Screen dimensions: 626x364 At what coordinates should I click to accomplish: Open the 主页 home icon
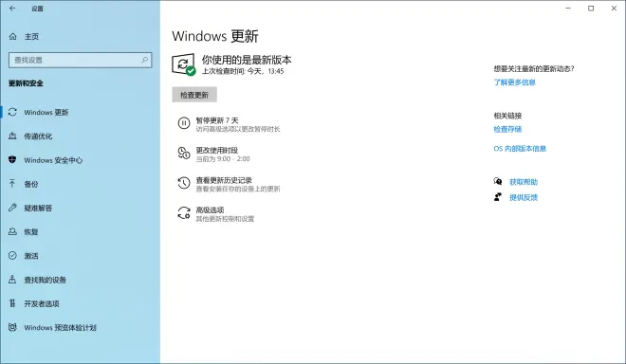click(x=12, y=37)
